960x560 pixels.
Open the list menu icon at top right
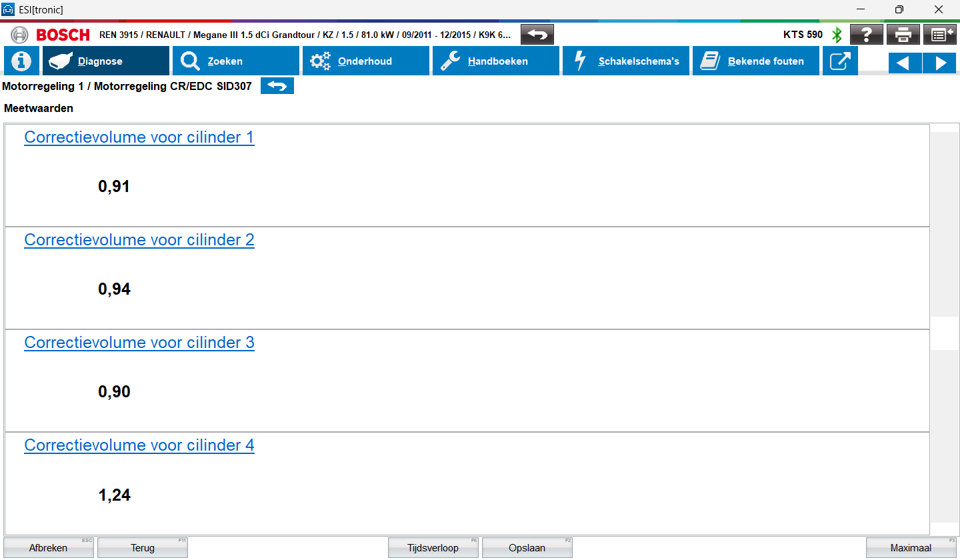939,35
